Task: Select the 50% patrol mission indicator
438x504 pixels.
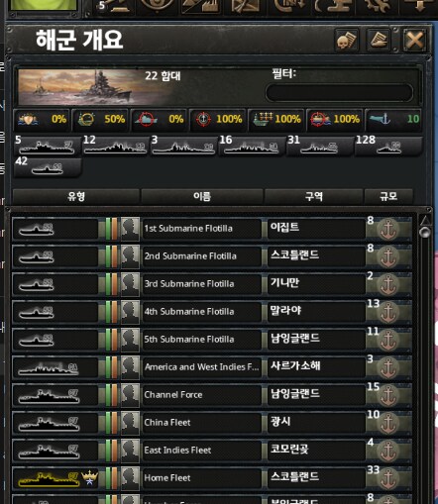Action: tap(100, 119)
